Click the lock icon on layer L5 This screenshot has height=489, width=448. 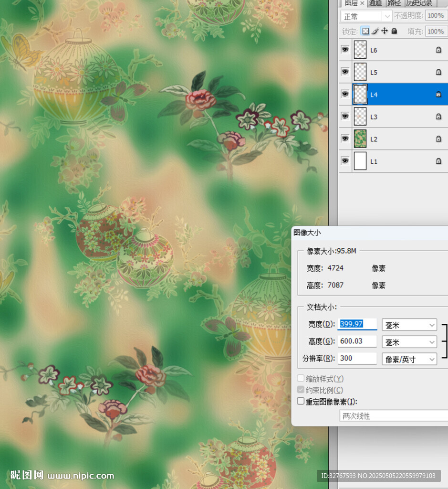pos(438,72)
